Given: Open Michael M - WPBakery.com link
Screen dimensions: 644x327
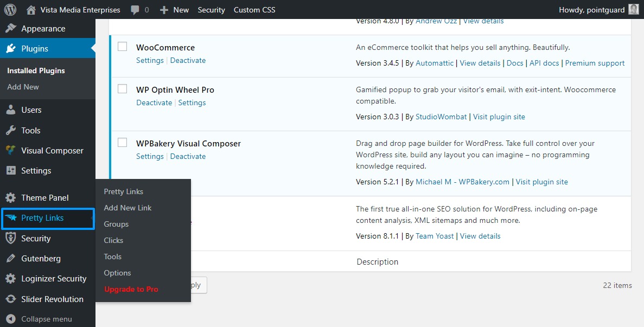Looking at the screenshot, I should click(462, 182).
